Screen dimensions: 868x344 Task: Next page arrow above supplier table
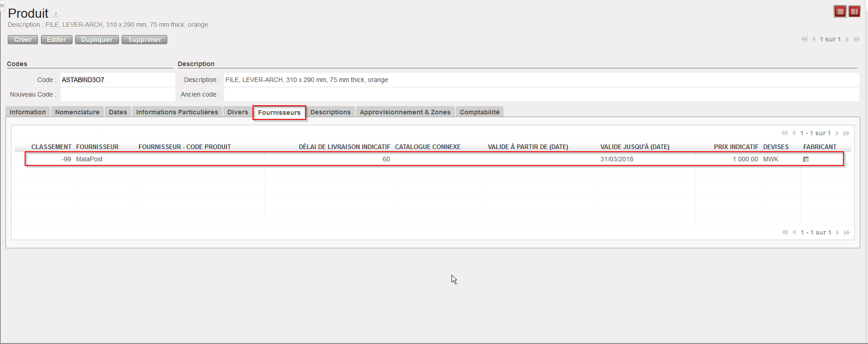click(837, 133)
